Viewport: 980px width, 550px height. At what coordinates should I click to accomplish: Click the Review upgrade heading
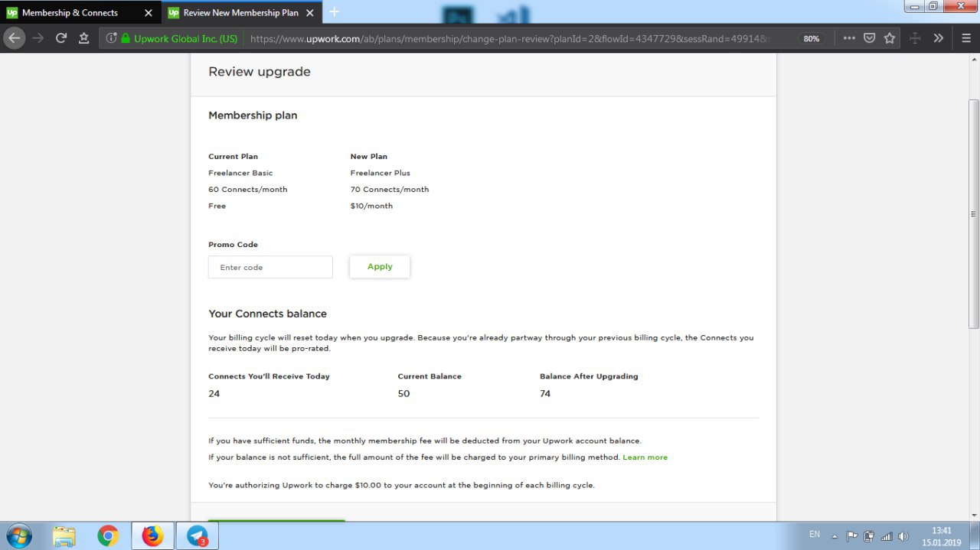click(260, 72)
